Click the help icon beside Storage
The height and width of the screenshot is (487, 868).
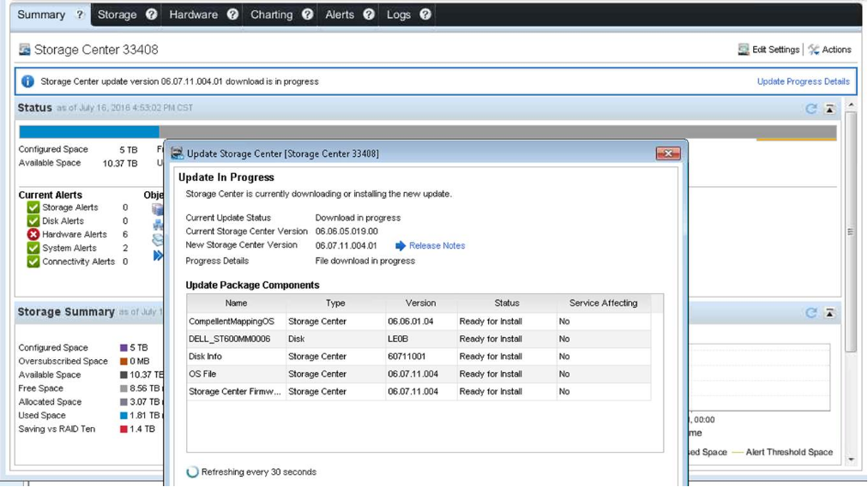151,15
